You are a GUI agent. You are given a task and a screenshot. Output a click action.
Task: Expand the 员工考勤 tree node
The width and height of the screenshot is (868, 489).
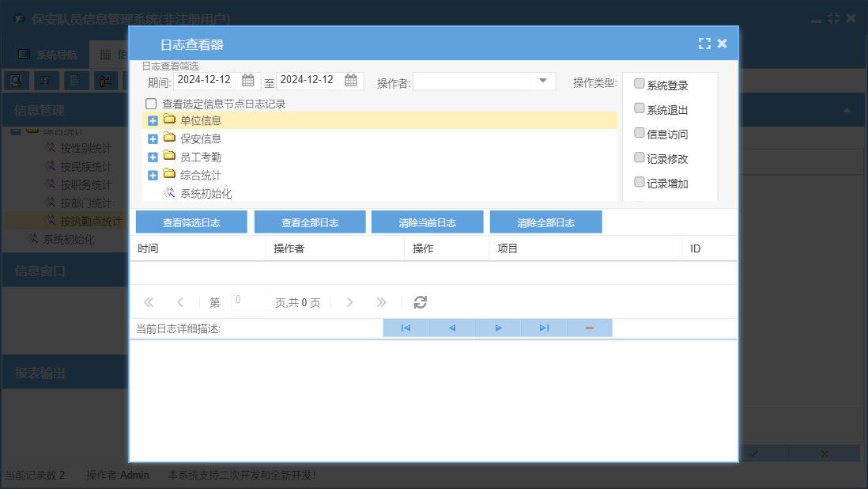click(x=153, y=157)
